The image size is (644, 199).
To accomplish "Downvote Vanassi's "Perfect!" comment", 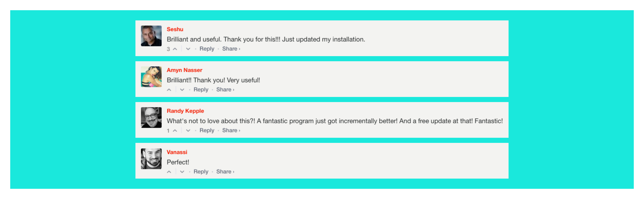I will [x=182, y=172].
